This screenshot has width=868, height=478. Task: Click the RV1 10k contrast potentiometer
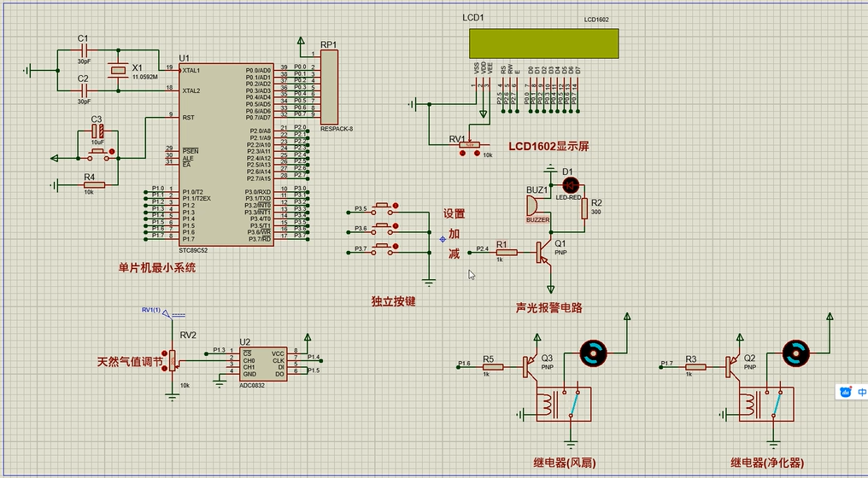coord(470,146)
